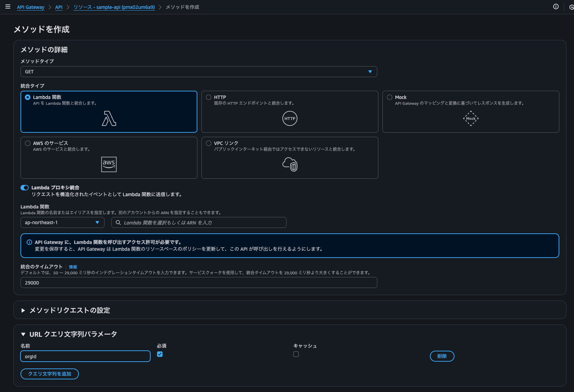Disable the Lambda プロキシ統合 toggle
The image size is (574, 392).
[24, 187]
